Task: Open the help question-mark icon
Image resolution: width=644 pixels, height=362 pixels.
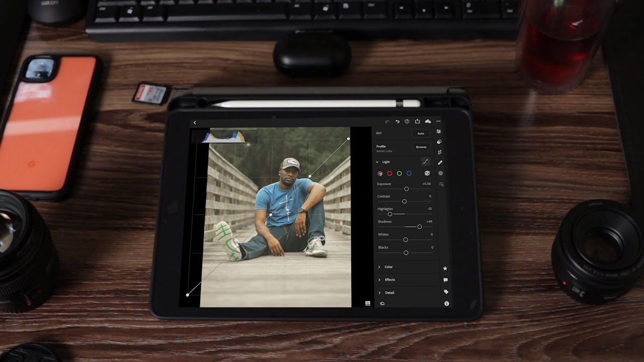Action: tap(407, 122)
